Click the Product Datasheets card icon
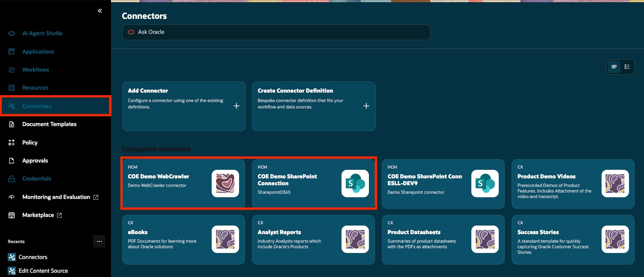The image size is (644, 277). pyautogui.click(x=485, y=239)
